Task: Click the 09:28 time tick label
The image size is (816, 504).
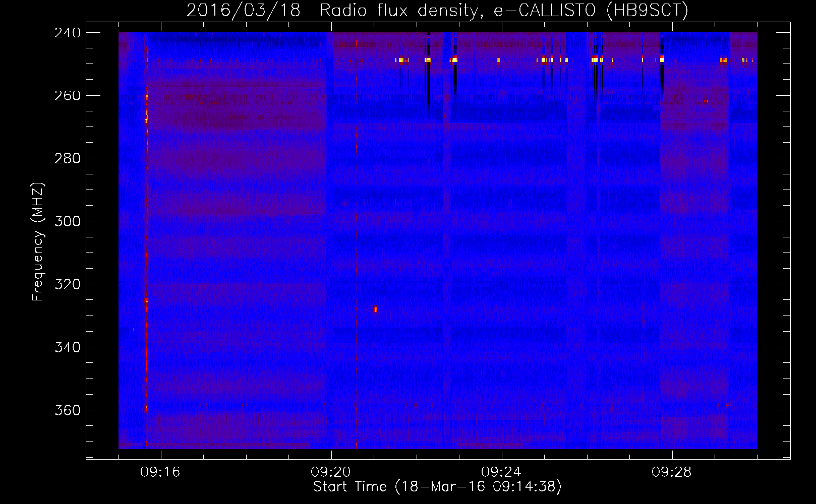Action: click(672, 472)
